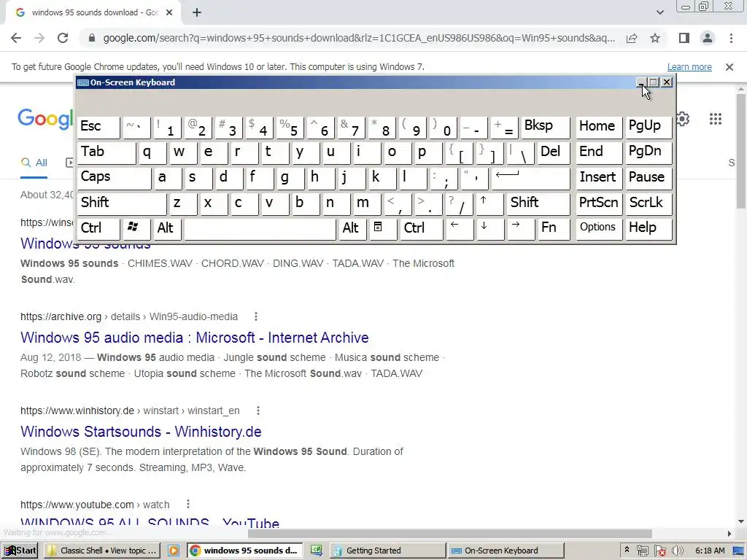747x560 pixels.
Task: Open Chrome's three-dot menu
Action: (731, 38)
